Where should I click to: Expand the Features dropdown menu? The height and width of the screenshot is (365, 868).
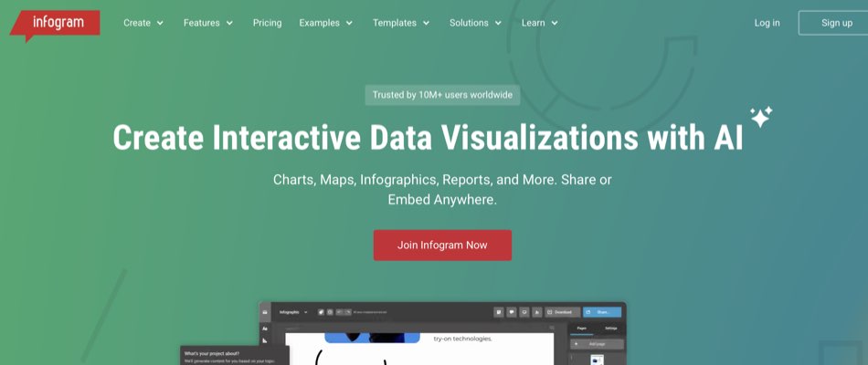click(x=208, y=23)
